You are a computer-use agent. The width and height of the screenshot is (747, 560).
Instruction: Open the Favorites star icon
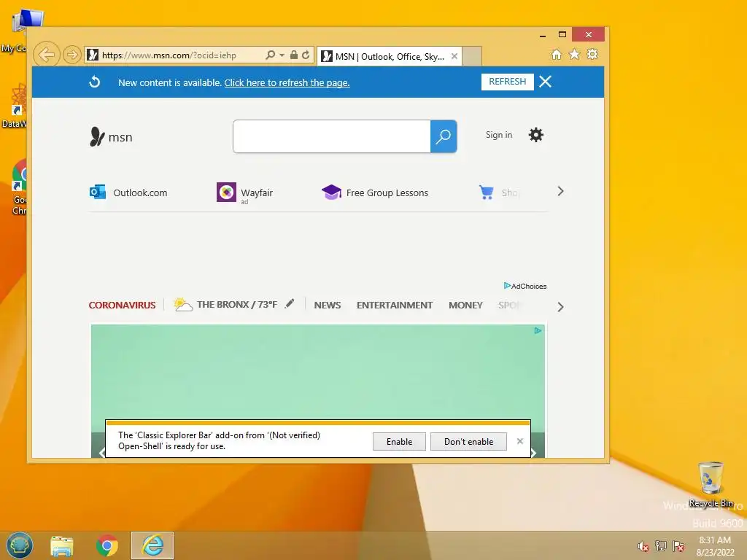pyautogui.click(x=575, y=54)
